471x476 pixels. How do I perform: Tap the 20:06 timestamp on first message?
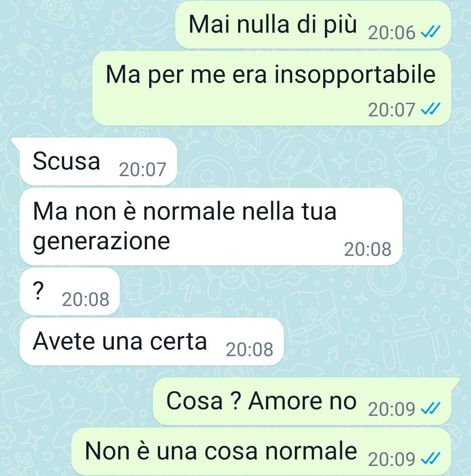392,33
